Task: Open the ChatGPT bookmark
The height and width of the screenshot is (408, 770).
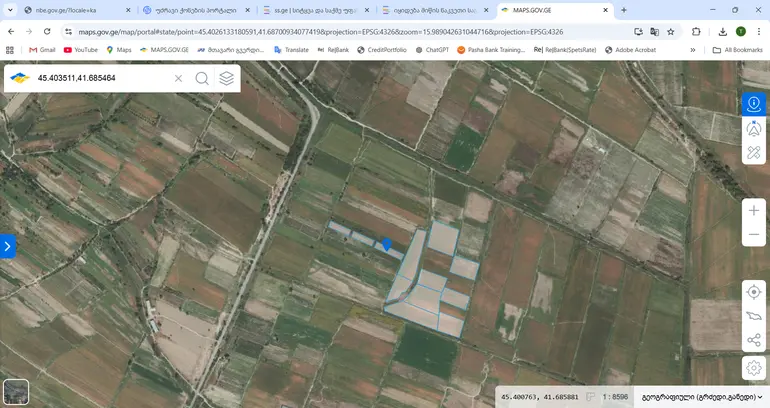Action: pos(432,50)
